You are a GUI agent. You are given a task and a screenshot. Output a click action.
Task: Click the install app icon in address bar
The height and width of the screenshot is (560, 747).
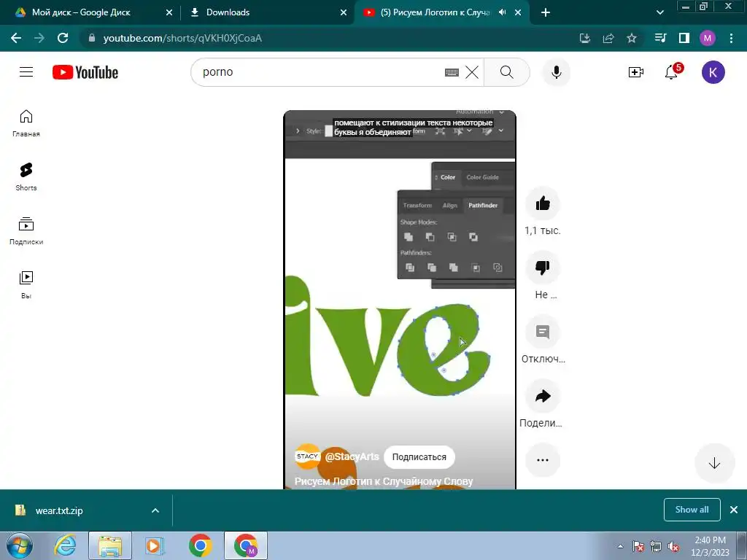point(585,38)
